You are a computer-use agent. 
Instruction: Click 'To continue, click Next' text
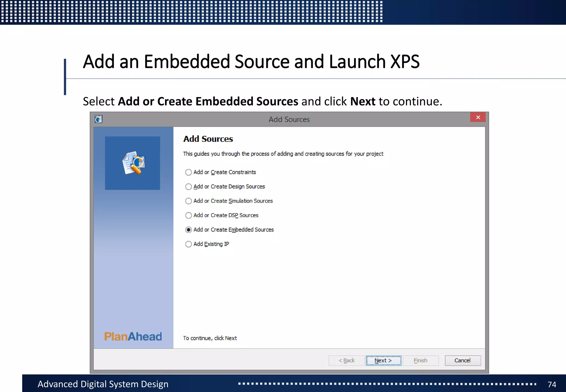click(210, 338)
